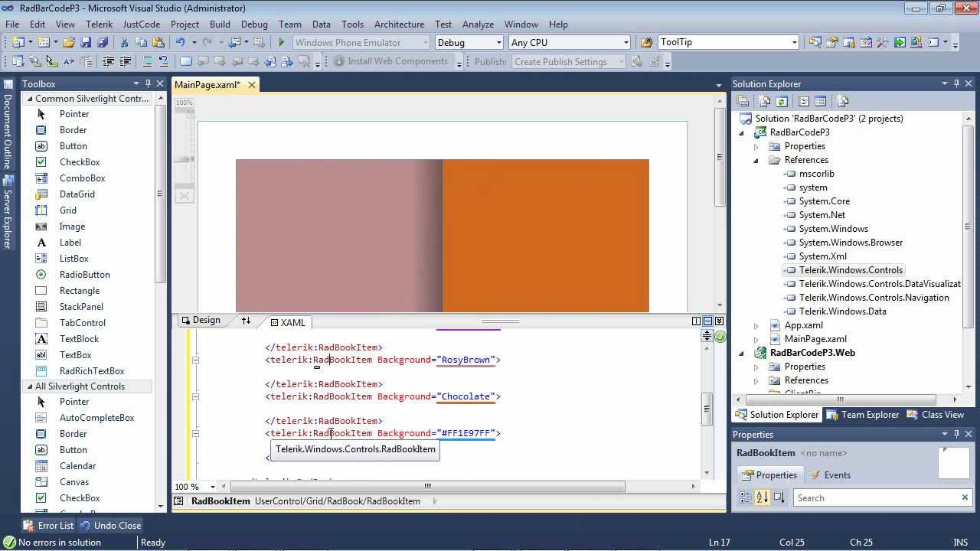Click the Comment Out Selection icon
The height and width of the screenshot is (551, 980).
(x=147, y=61)
